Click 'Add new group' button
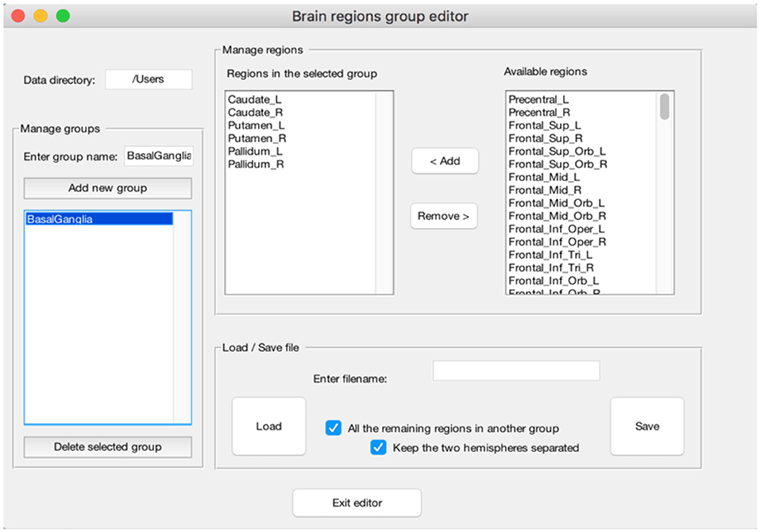Viewport: 760px width, 532px height. [107, 188]
